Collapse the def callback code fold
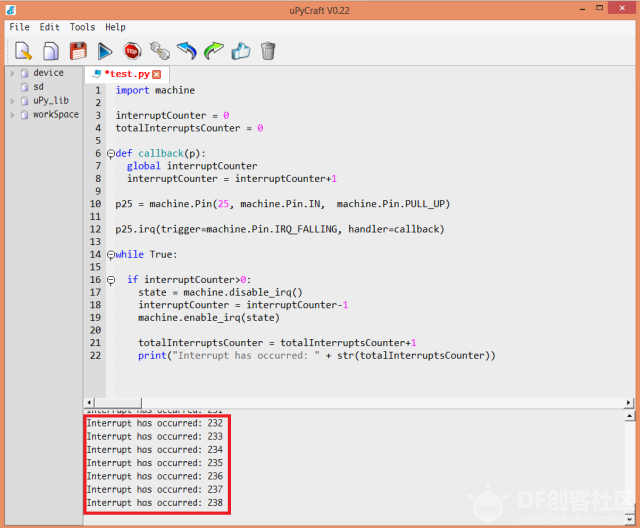Image resolution: width=640 pixels, height=528 pixels. click(x=111, y=154)
